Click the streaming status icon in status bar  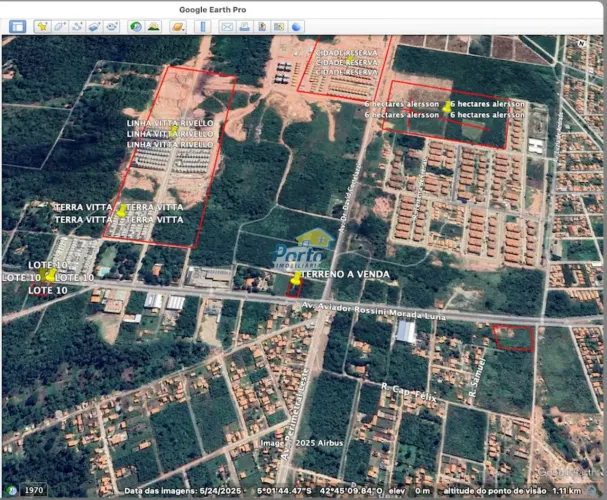tap(591, 491)
